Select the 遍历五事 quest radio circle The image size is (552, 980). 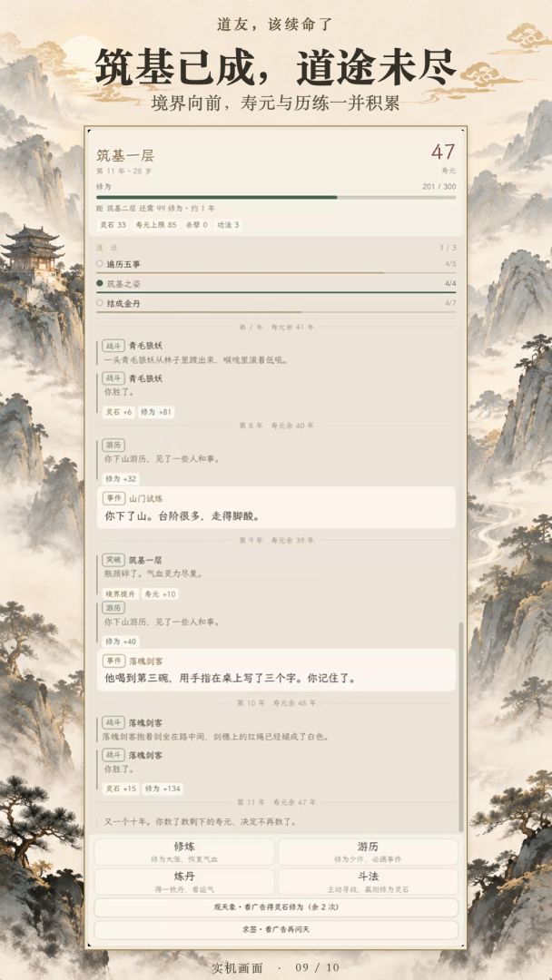(x=99, y=264)
